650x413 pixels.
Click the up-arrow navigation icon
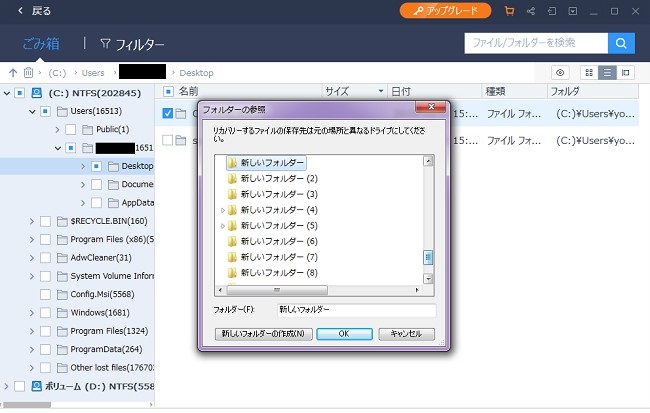(x=13, y=73)
